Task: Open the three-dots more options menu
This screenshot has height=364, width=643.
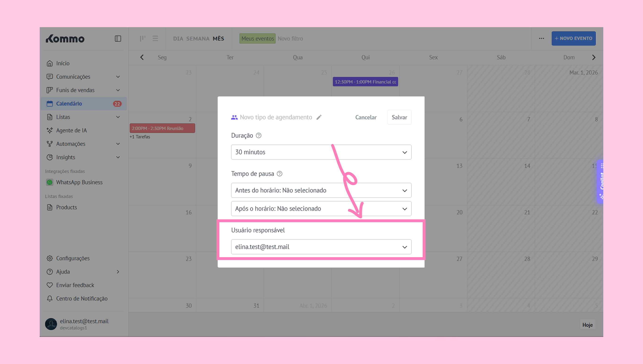Action: click(541, 39)
